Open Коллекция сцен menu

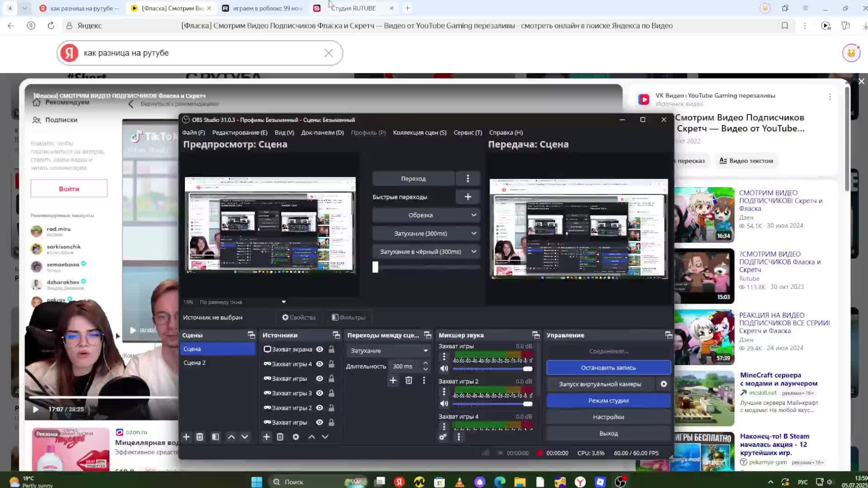tap(420, 132)
